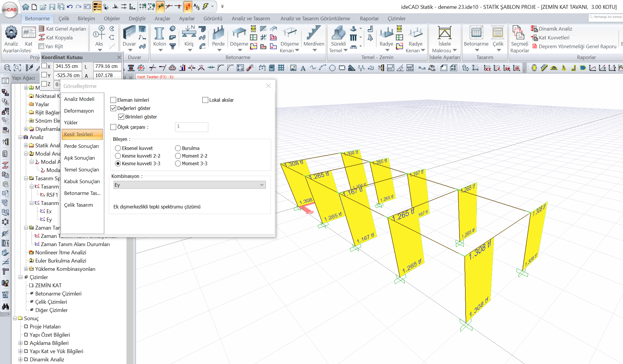Collapse the Sonuç tree node

15,318
